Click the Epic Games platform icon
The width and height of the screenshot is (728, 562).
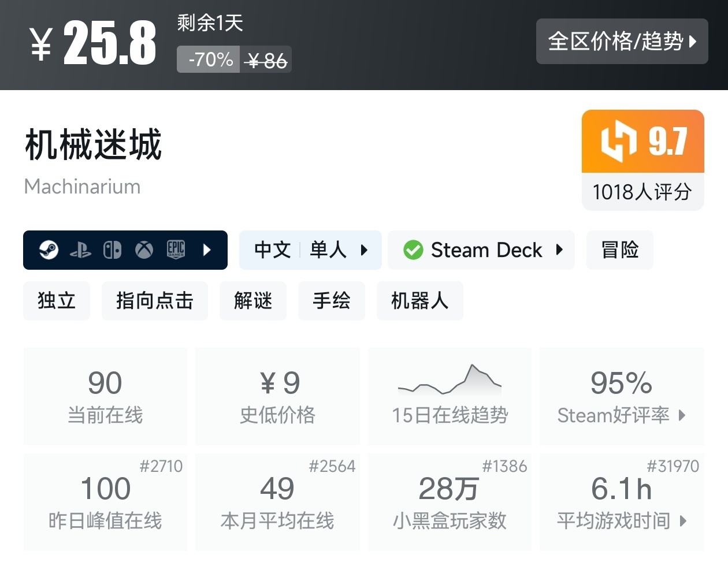click(176, 250)
